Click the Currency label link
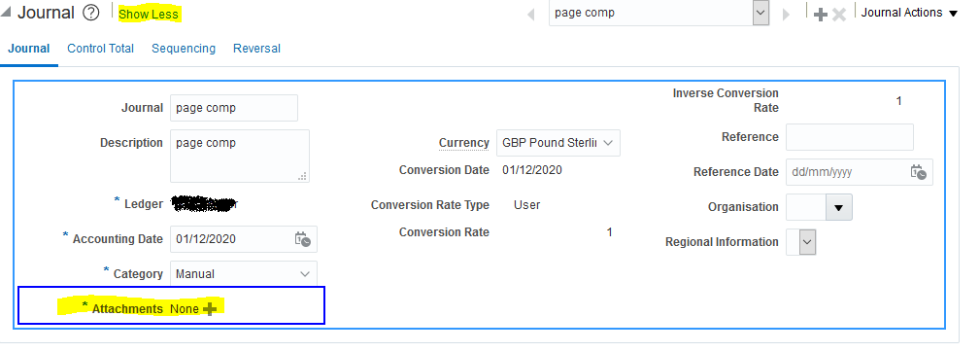 [463, 143]
